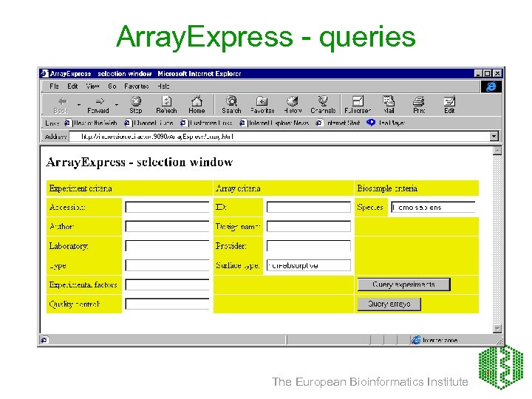
Task: Reload the page with Refresh
Action: tap(166, 105)
